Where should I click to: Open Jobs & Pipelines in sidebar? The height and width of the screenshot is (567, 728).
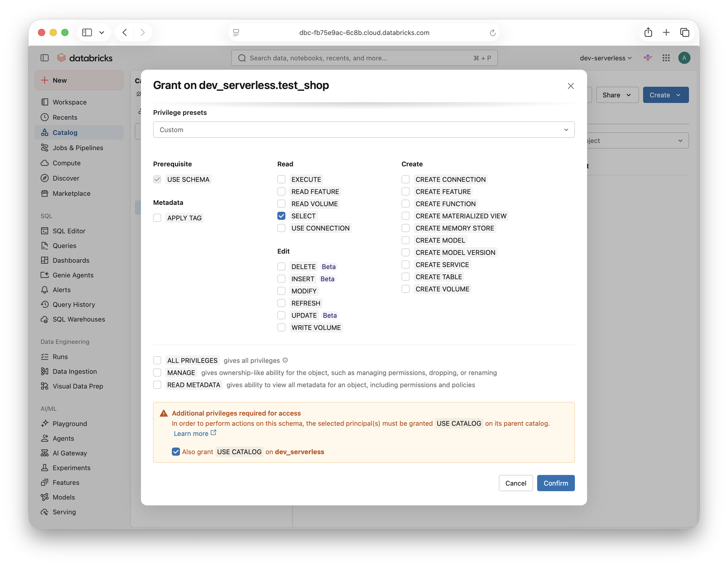(79, 148)
